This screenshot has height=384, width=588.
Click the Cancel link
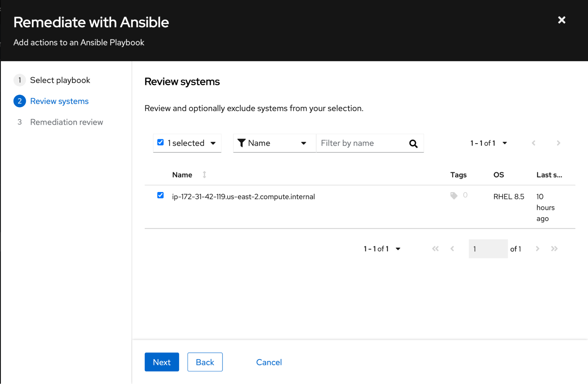(x=269, y=362)
